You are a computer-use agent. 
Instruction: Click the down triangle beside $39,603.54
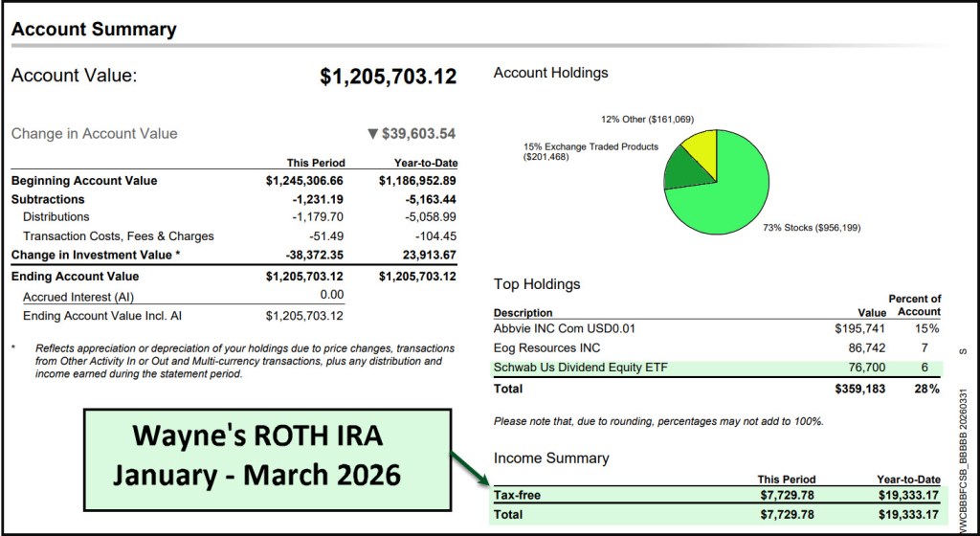372,134
